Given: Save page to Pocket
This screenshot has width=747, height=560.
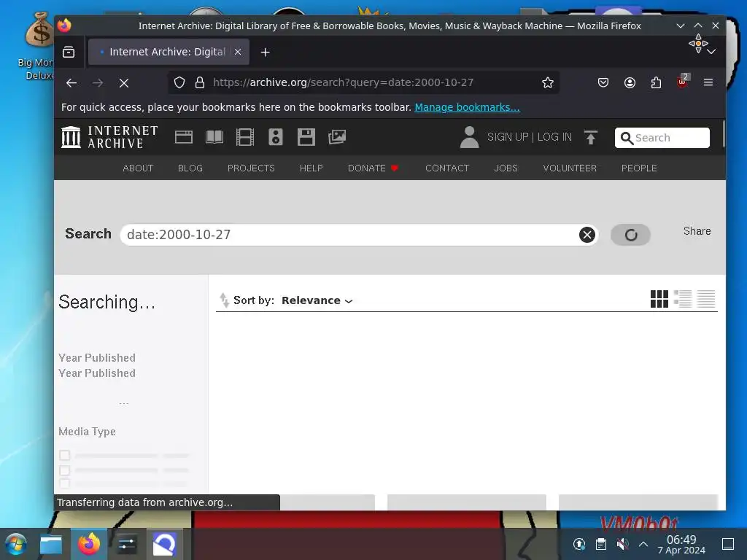Looking at the screenshot, I should click(603, 83).
